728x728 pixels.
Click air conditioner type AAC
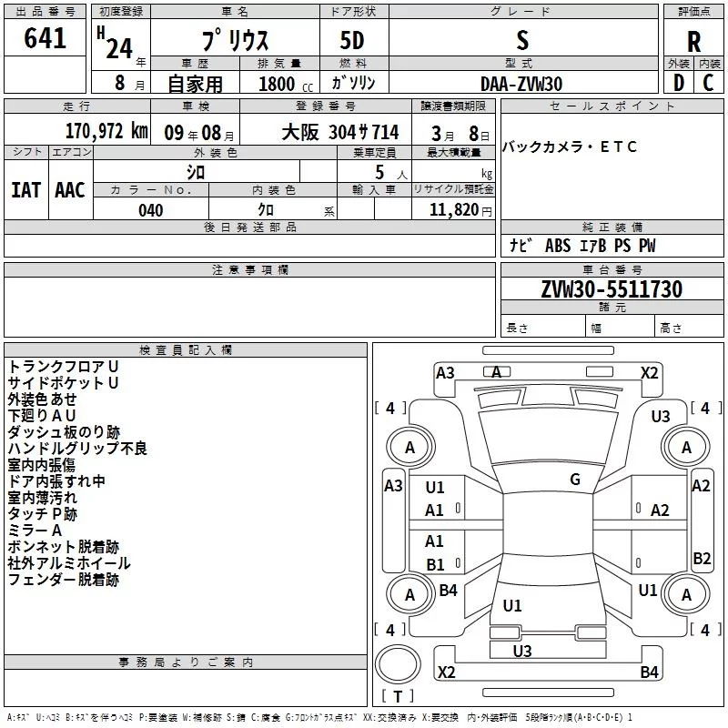(70, 190)
